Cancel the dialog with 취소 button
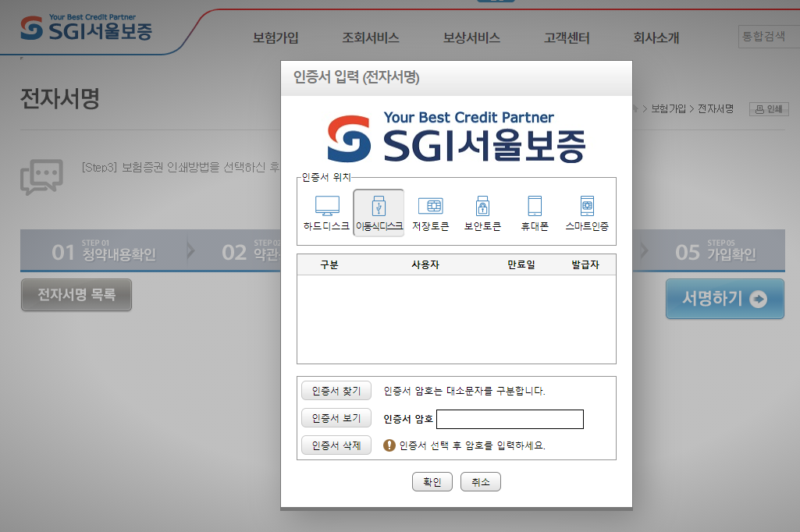 tap(481, 482)
